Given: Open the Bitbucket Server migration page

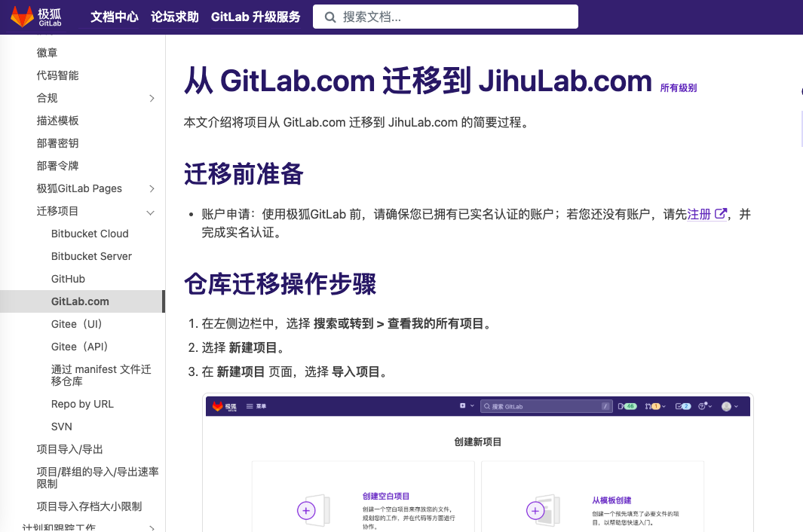Looking at the screenshot, I should (91, 256).
